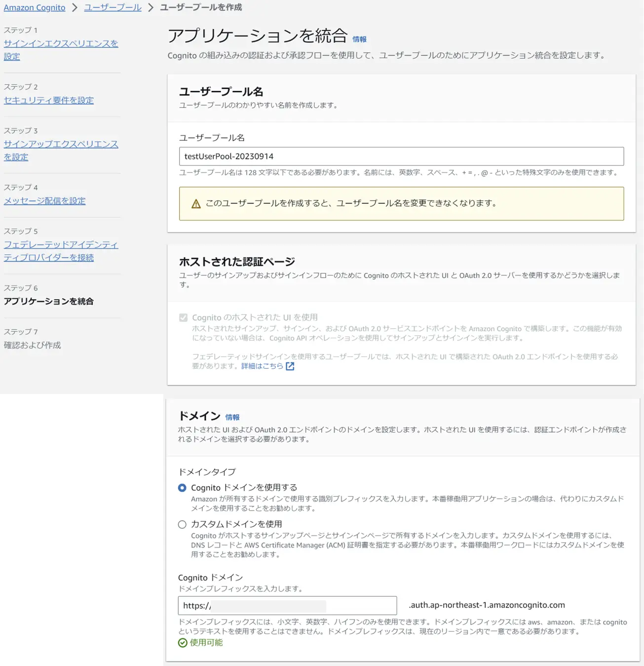
Task: Click Step 7 確認および作成 label
Action: pyautogui.click(x=32, y=345)
